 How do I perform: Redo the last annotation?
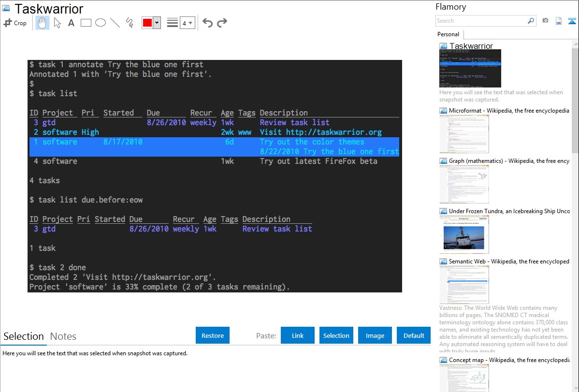click(222, 23)
